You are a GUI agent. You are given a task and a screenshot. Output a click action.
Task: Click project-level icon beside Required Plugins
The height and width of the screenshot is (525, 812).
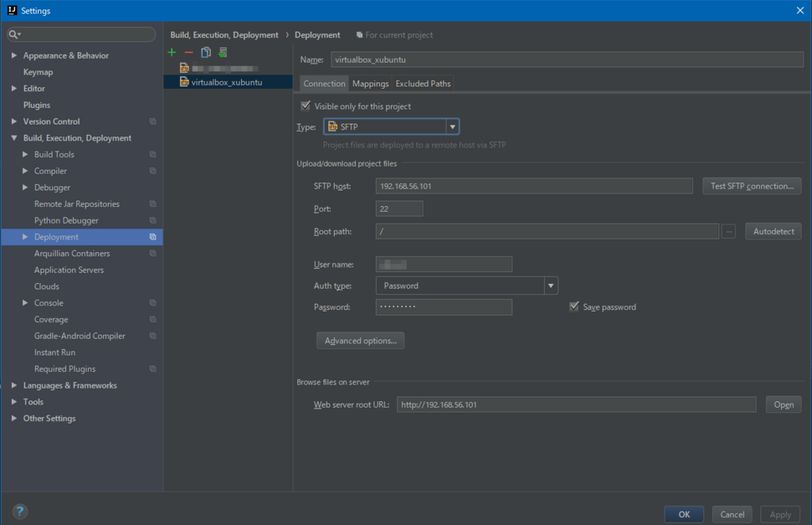coord(153,369)
